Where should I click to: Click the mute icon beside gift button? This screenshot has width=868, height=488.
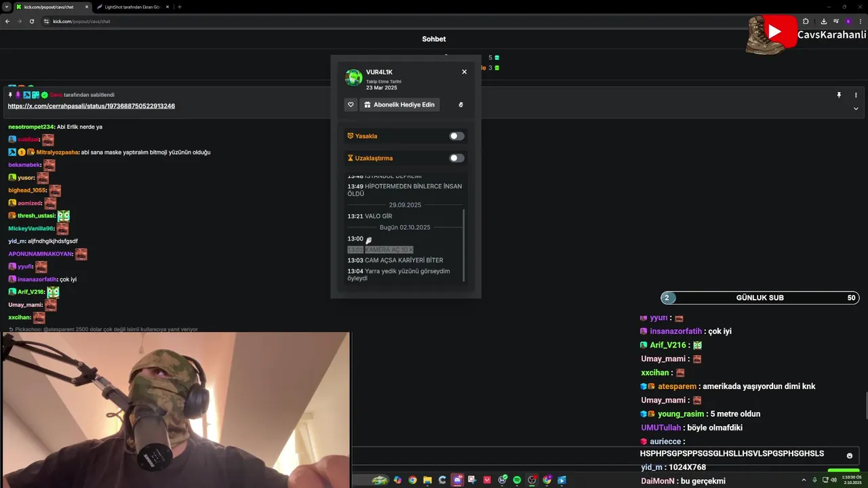(460, 104)
